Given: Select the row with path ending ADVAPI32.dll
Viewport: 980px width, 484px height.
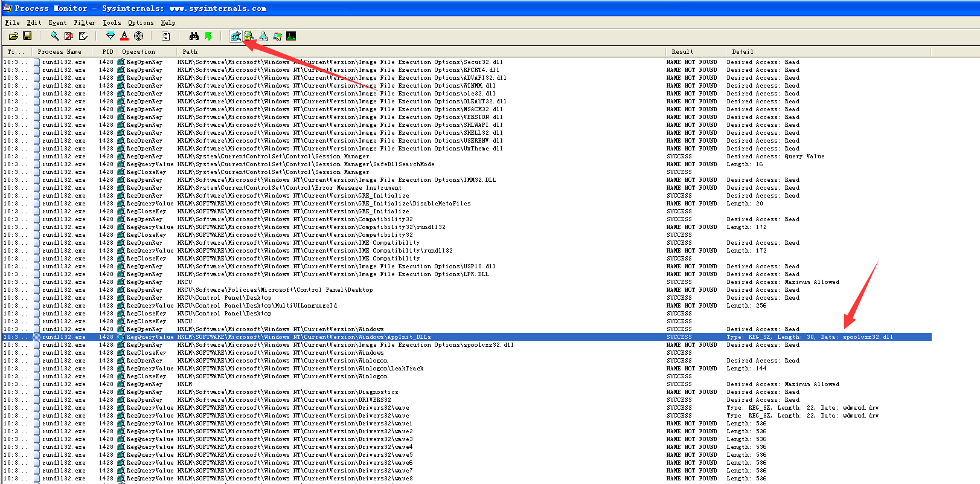Looking at the screenshot, I should pos(466,78).
